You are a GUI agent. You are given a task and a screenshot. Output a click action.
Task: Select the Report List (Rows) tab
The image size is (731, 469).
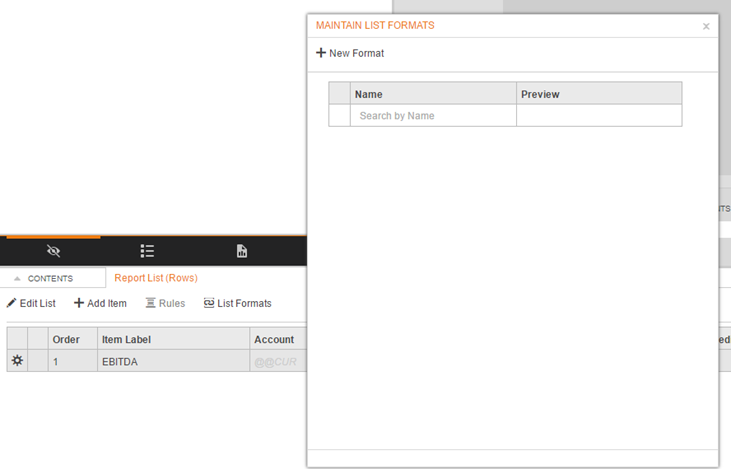pyautogui.click(x=156, y=278)
